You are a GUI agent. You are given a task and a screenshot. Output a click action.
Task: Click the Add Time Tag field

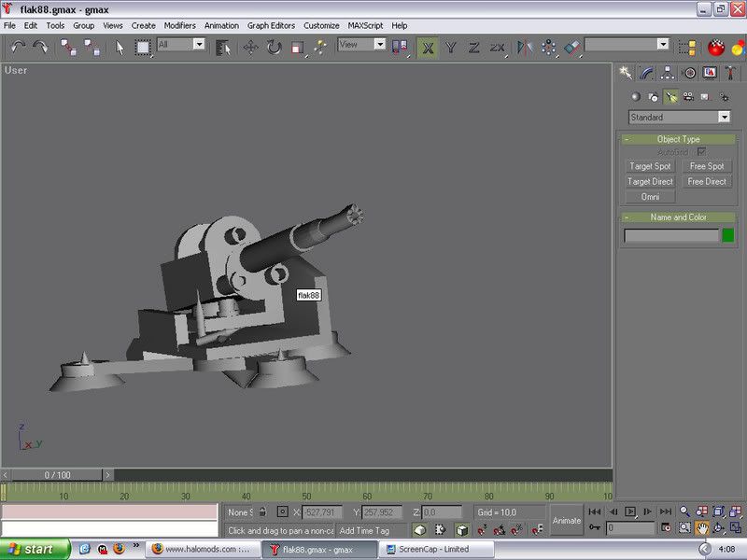click(372, 530)
